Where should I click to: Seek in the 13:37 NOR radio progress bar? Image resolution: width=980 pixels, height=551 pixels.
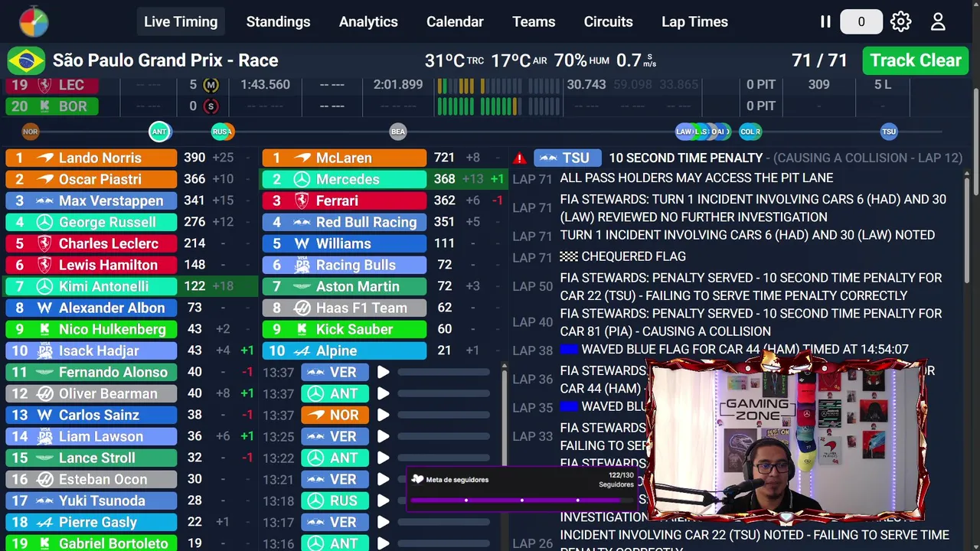(x=443, y=415)
